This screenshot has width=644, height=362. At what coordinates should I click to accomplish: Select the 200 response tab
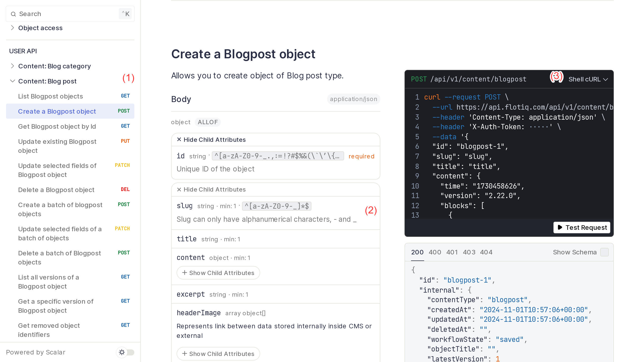click(x=417, y=252)
